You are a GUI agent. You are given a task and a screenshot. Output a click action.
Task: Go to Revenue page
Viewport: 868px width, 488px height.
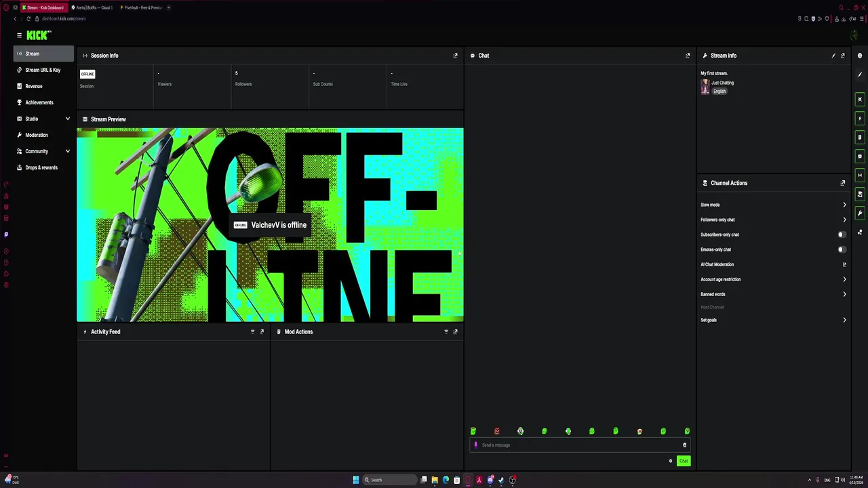click(x=43, y=86)
